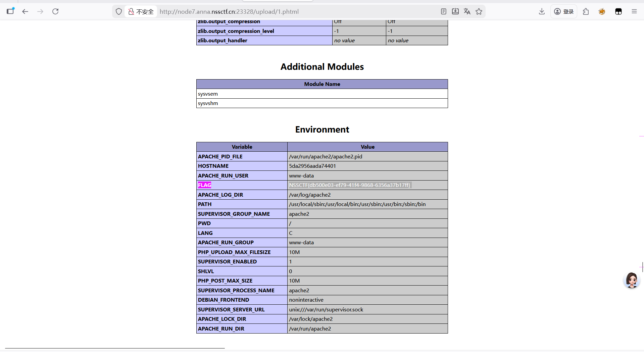Reload the current page
The image size is (644, 352).
[55, 11]
